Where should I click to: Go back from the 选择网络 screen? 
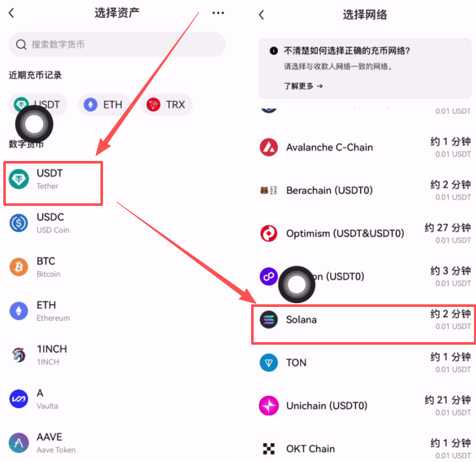(261, 14)
